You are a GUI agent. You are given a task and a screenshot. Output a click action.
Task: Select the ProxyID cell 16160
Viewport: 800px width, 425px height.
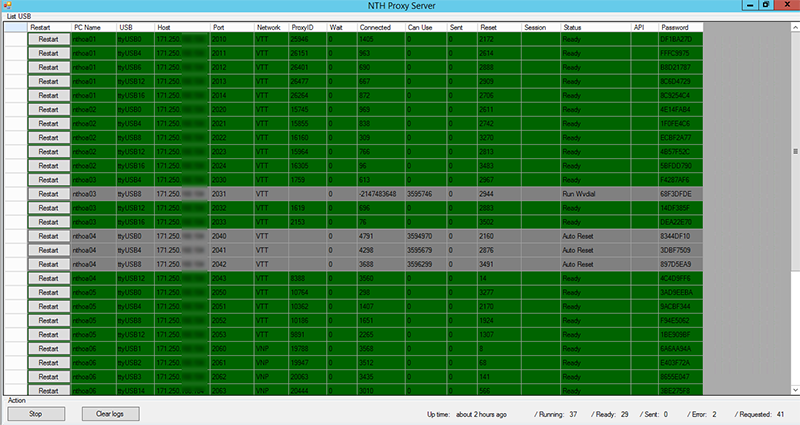click(x=307, y=138)
